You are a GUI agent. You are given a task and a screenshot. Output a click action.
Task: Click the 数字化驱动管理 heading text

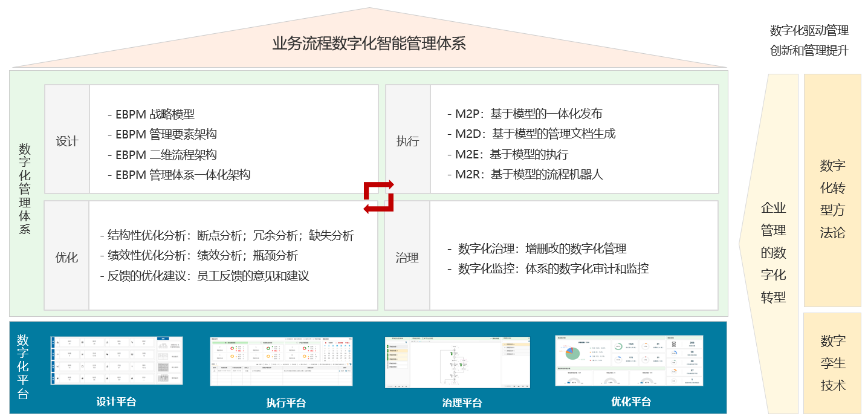click(809, 31)
